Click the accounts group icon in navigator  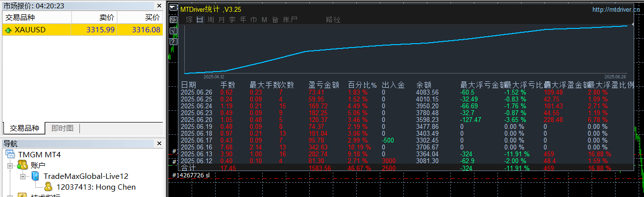pyautogui.click(x=23, y=165)
